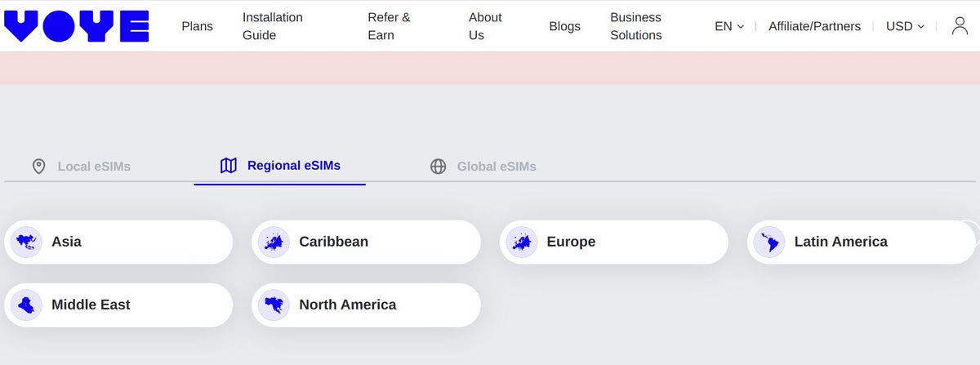Switch to the Global eSIMs tab
The width and height of the screenshot is (980, 365).
(x=483, y=167)
